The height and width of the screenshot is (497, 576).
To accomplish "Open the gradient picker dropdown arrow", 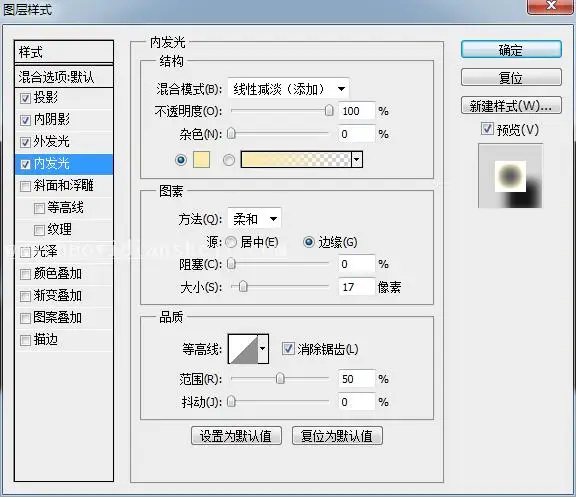I will [x=357, y=160].
